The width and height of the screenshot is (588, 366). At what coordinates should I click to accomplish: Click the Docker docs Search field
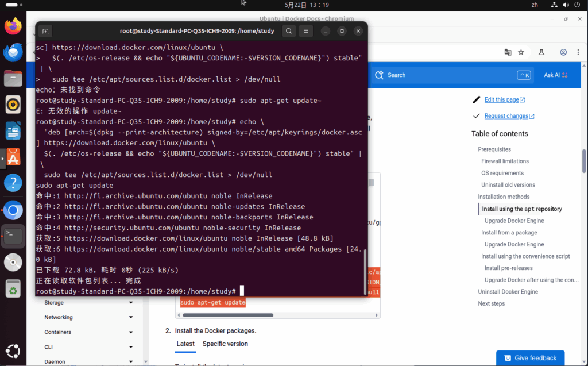tap(452, 75)
